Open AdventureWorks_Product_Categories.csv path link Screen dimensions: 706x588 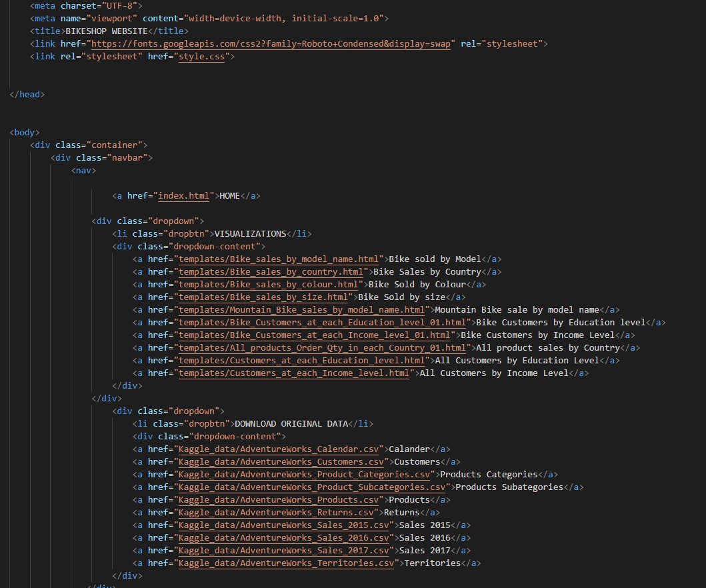click(x=305, y=475)
